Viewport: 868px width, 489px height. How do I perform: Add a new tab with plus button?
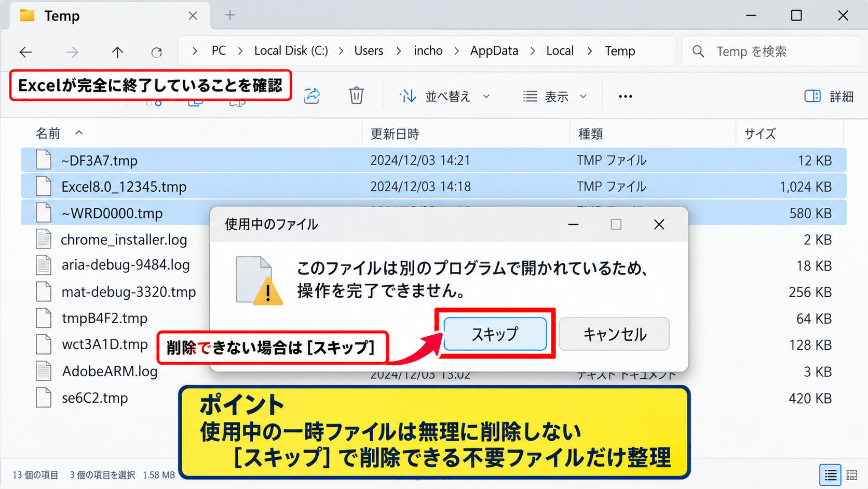[230, 16]
